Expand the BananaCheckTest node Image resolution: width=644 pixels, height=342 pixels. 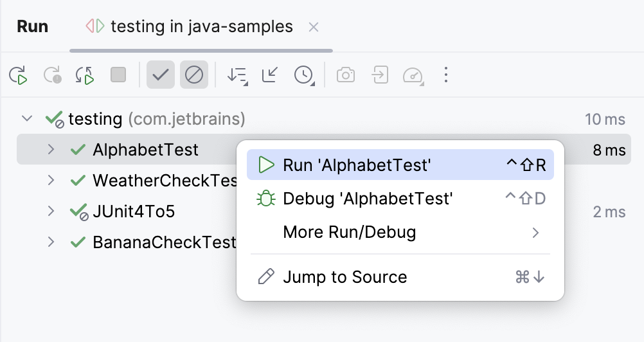coord(51,242)
